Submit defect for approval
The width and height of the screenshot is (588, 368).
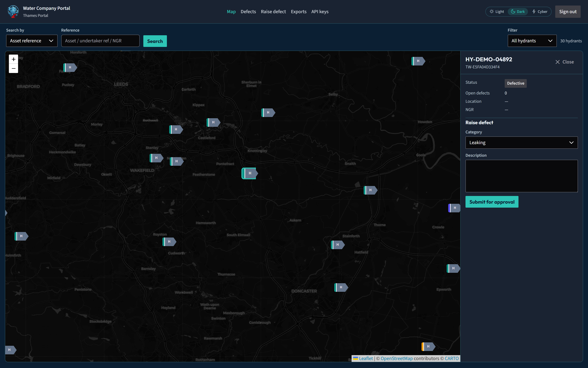(492, 202)
